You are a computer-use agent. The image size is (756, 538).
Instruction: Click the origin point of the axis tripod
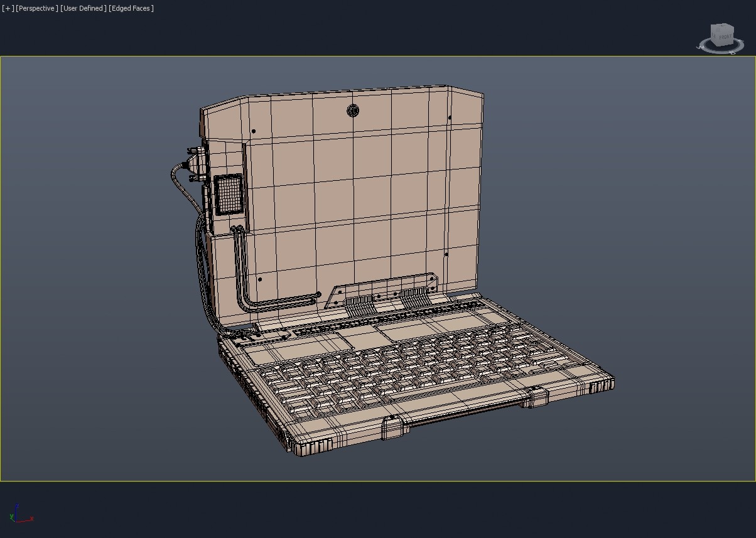16,522
